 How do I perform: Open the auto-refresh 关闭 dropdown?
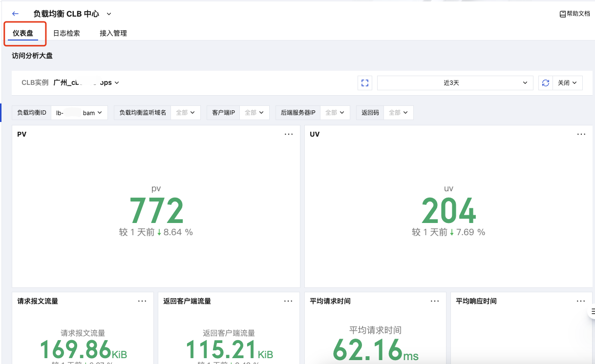point(567,83)
